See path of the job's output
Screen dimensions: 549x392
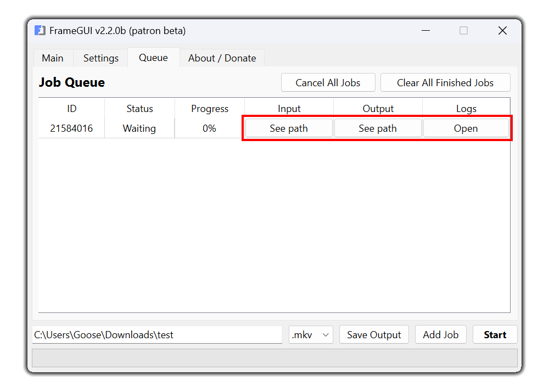click(x=378, y=128)
